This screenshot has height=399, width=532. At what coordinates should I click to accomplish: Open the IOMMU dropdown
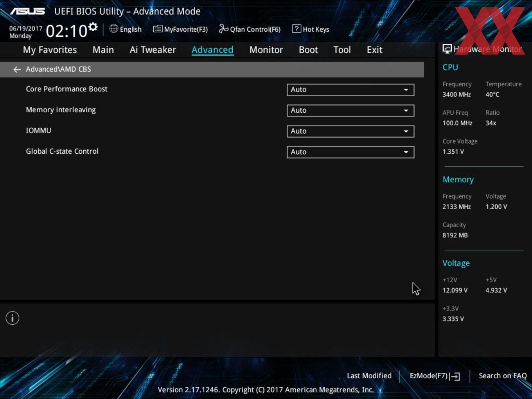click(x=350, y=131)
